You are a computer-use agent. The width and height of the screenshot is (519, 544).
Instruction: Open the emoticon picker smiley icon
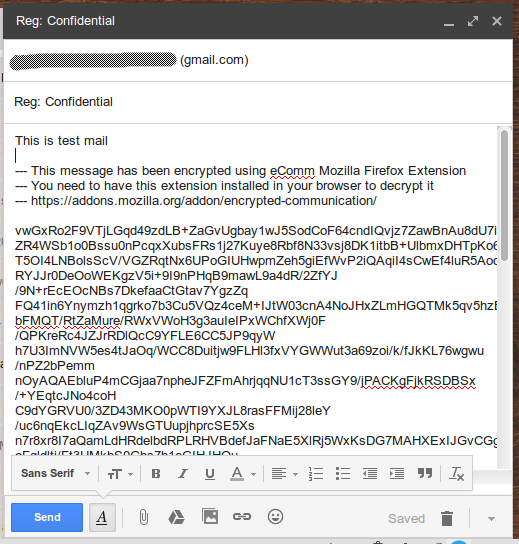coord(275,517)
